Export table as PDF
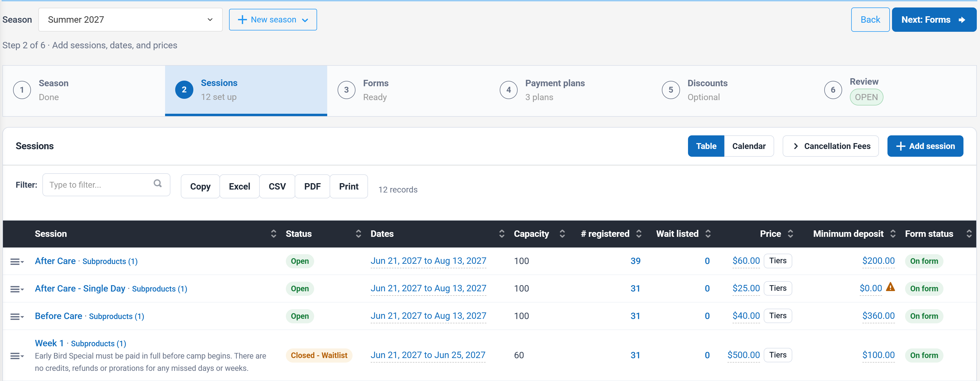 click(312, 186)
